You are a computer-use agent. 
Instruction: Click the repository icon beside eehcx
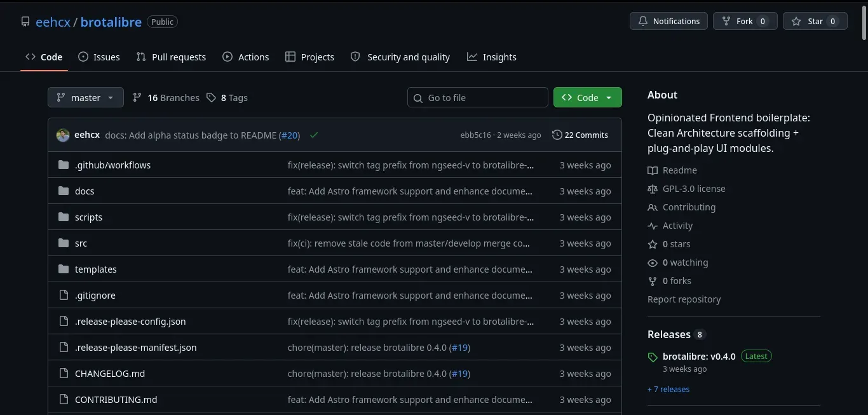(x=25, y=22)
